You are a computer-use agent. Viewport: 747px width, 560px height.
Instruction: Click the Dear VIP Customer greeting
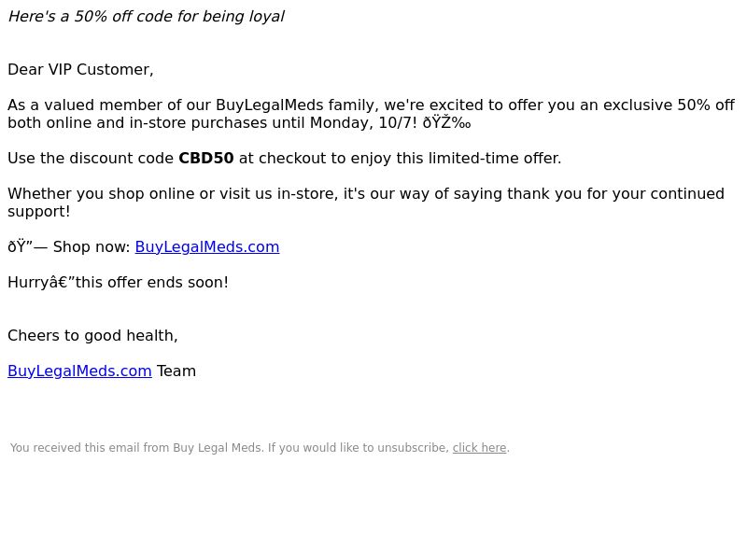80,69
